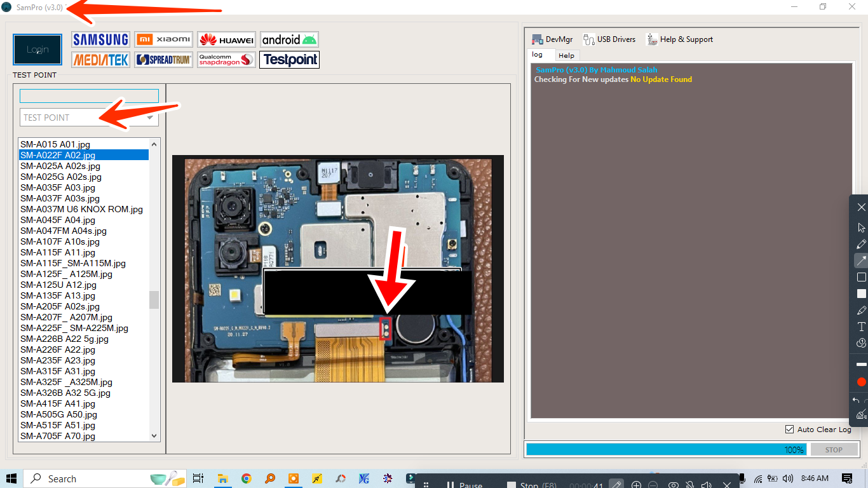The image size is (868, 488).
Task: Select SM-A125U A12.jpg in list
Action: [84, 285]
